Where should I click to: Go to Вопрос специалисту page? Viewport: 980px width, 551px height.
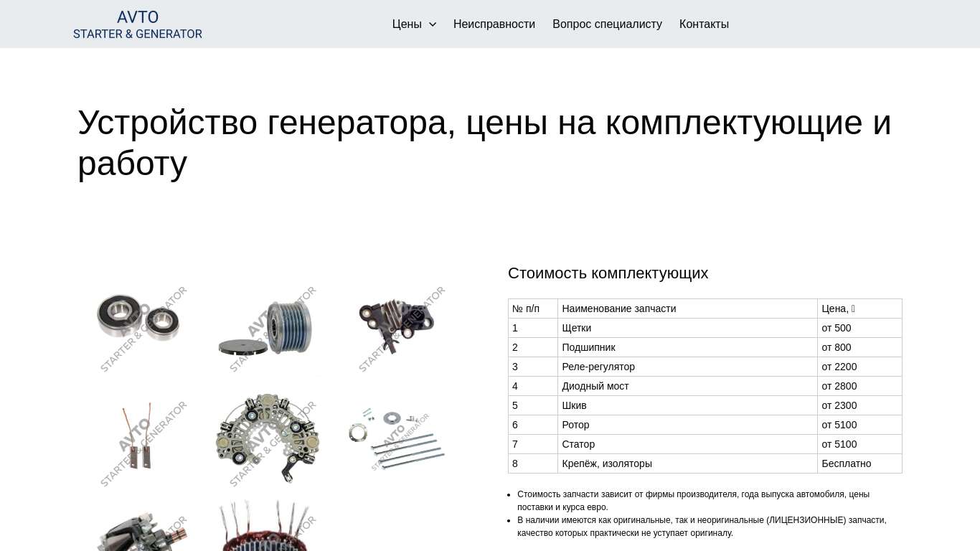tap(607, 24)
